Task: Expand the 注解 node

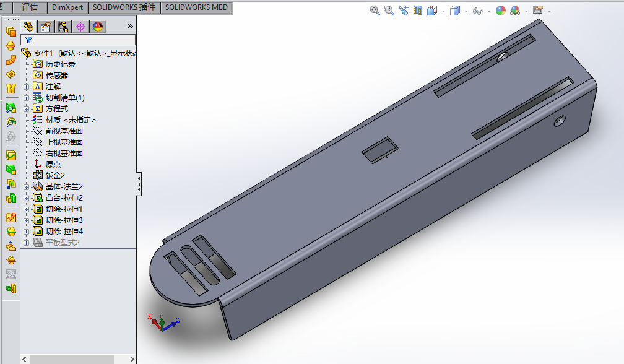Action: (x=26, y=87)
